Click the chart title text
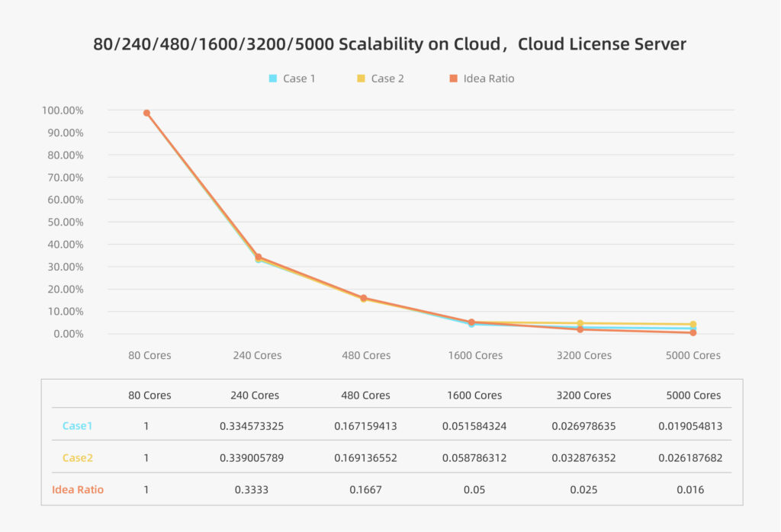 coord(390,43)
